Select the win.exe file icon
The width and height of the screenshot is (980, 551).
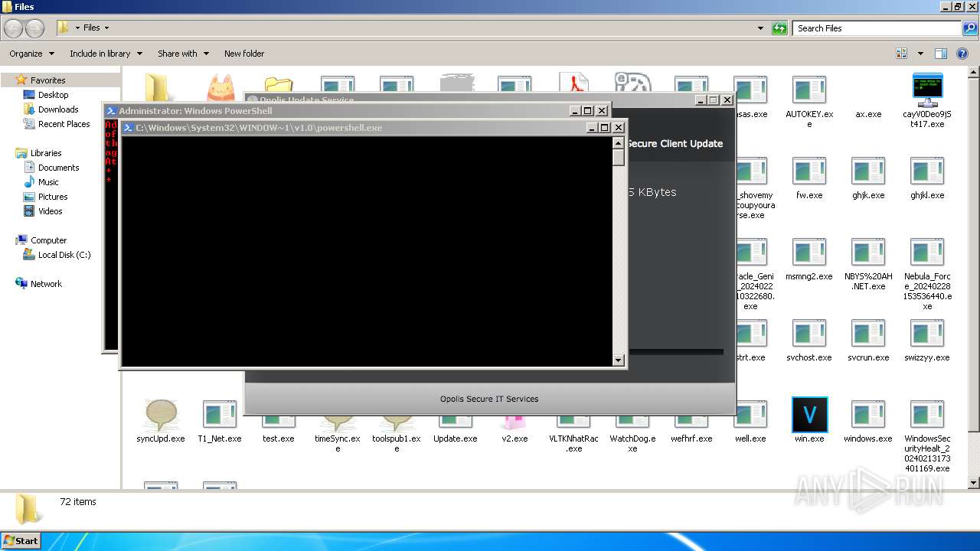(x=809, y=415)
